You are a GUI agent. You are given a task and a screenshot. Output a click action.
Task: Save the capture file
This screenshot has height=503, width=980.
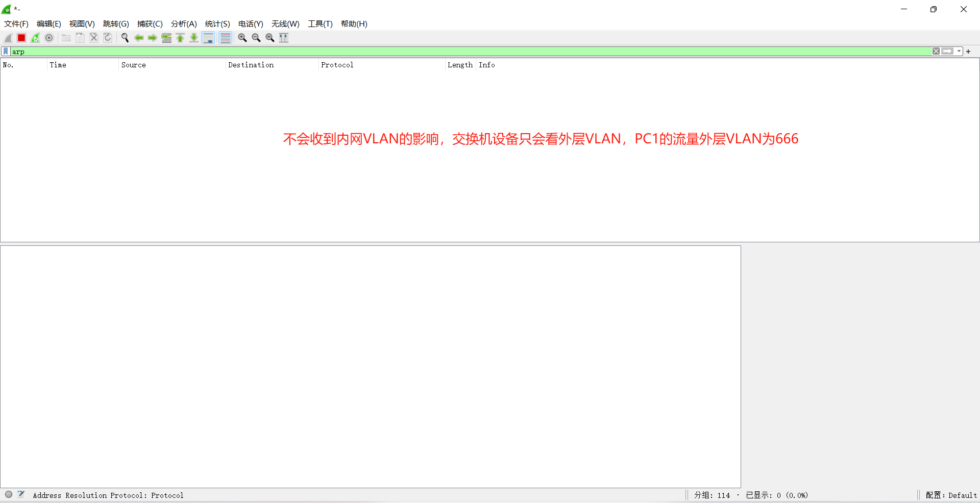coord(80,38)
